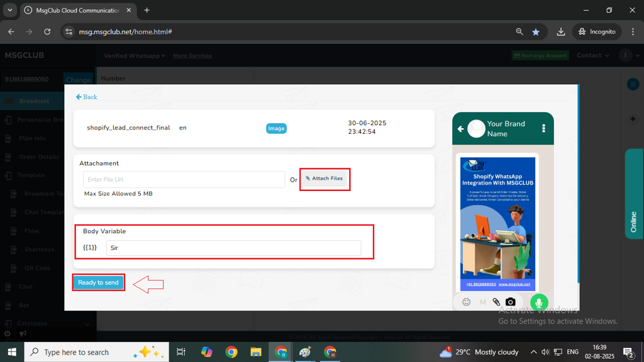Reload the current page
644x362 pixels.
47,31
